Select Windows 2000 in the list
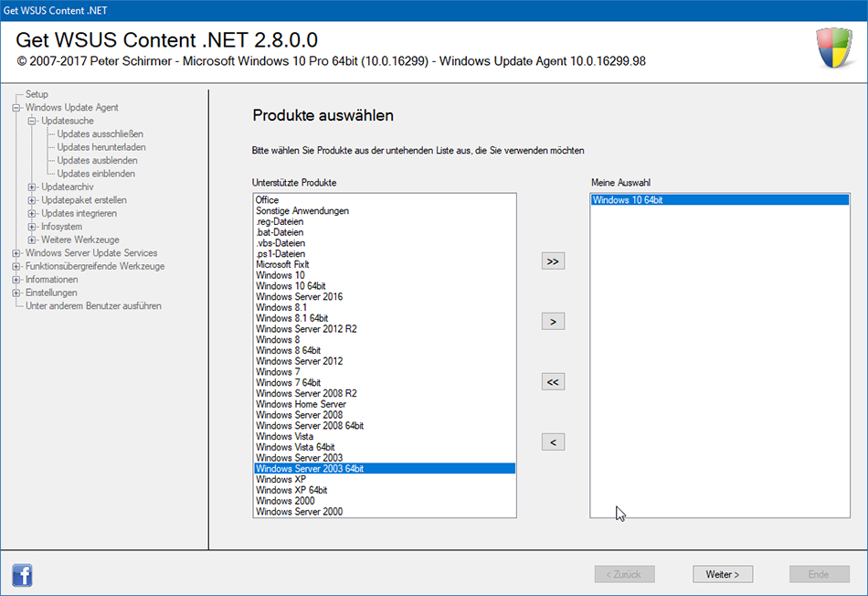 [x=385, y=501]
